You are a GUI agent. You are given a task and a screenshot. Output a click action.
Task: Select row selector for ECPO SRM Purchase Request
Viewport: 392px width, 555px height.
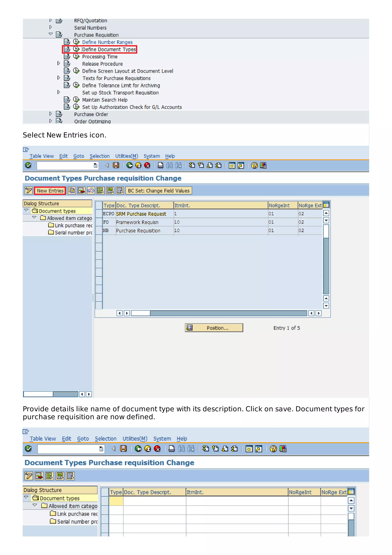pyautogui.click(x=99, y=214)
